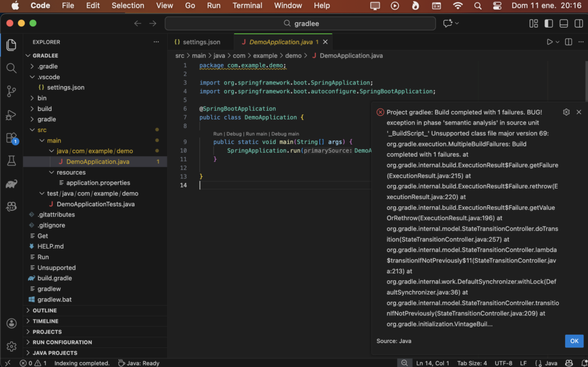Viewport: 588px width, 367px height.
Task: Click the gradlee command center search box
Action: [x=301, y=24]
